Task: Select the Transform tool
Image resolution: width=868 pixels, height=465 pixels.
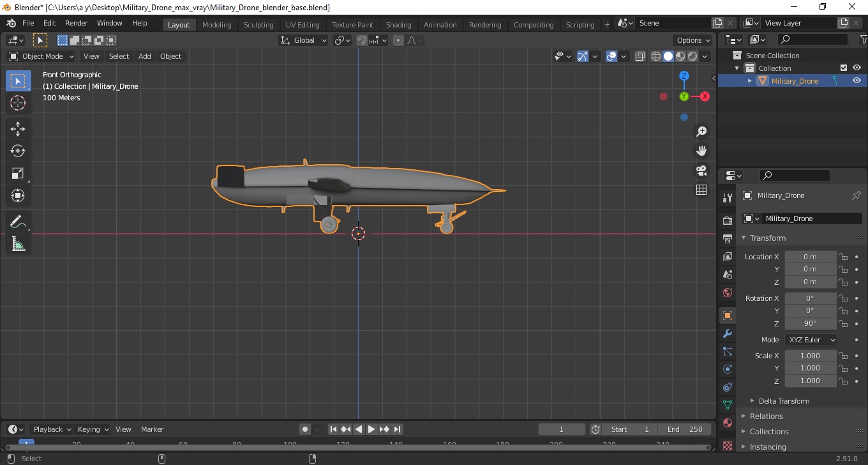Action: pyautogui.click(x=18, y=195)
